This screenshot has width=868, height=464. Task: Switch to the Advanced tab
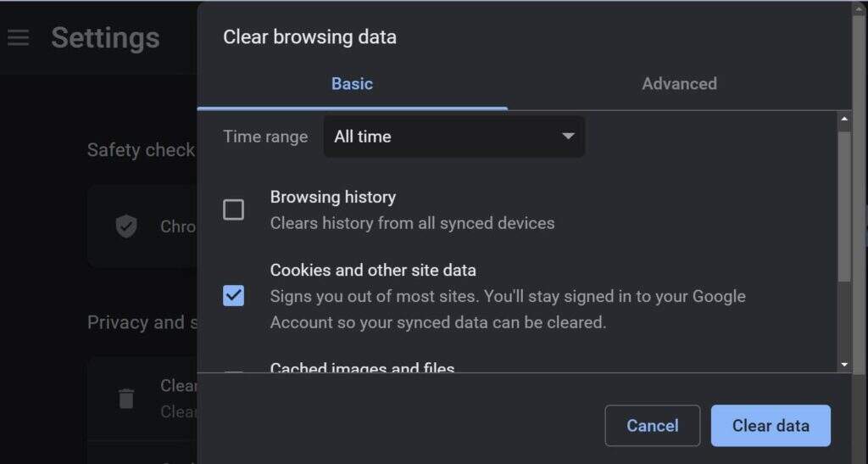(x=679, y=83)
